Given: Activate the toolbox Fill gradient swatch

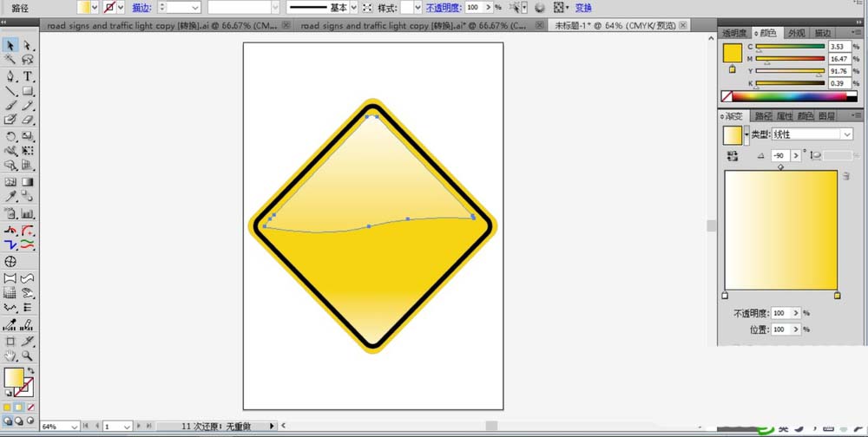Looking at the screenshot, I should 14,378.
